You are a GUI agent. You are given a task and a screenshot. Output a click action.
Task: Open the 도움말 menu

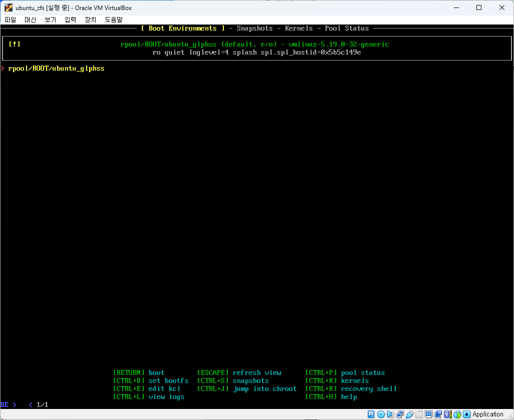point(113,20)
